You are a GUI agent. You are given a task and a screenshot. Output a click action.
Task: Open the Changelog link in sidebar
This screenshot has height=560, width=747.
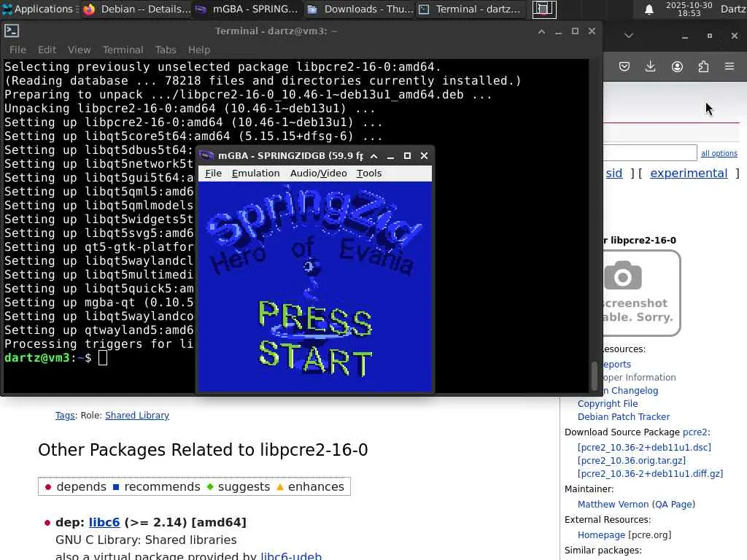(631, 391)
